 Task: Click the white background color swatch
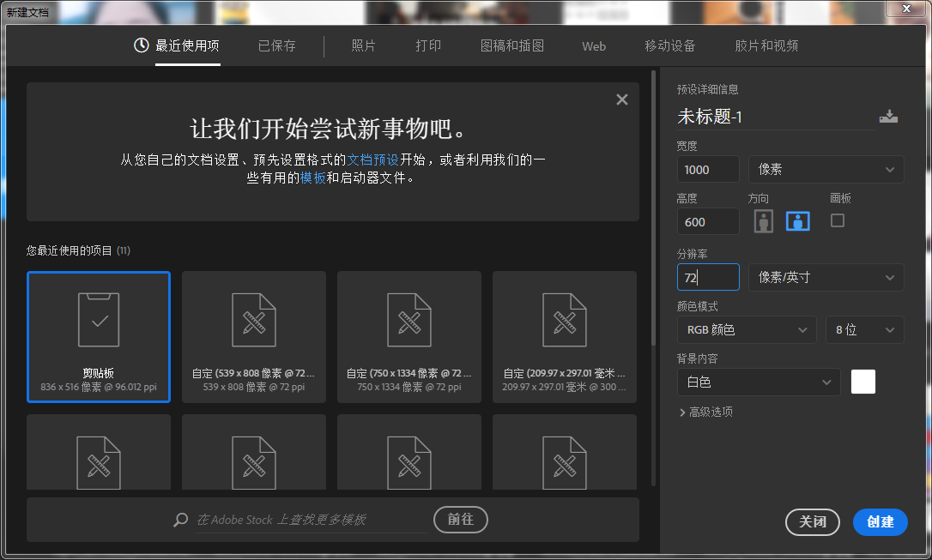862,382
